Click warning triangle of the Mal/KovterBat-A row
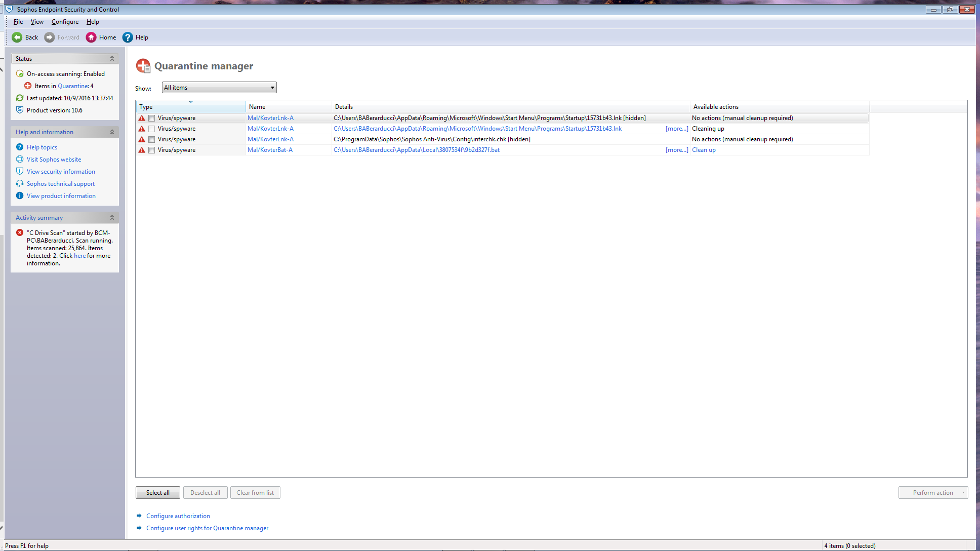The width and height of the screenshot is (980, 551). (x=142, y=150)
